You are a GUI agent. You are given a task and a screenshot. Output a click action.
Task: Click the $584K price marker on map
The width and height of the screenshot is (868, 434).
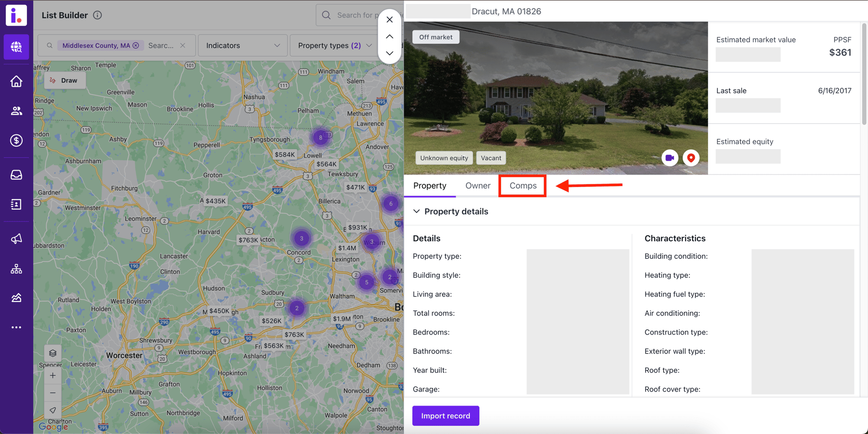pos(285,155)
